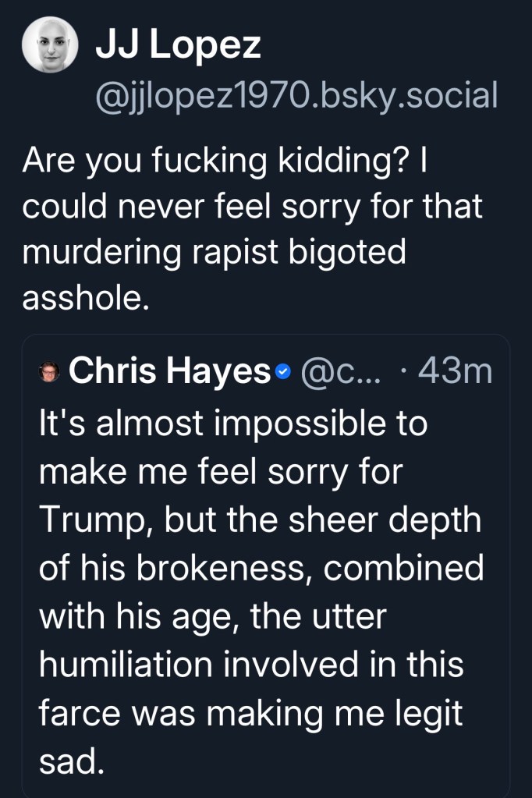Tap the blue verified checkmark badge
Image resolution: width=532 pixels, height=798 pixels.
284,374
